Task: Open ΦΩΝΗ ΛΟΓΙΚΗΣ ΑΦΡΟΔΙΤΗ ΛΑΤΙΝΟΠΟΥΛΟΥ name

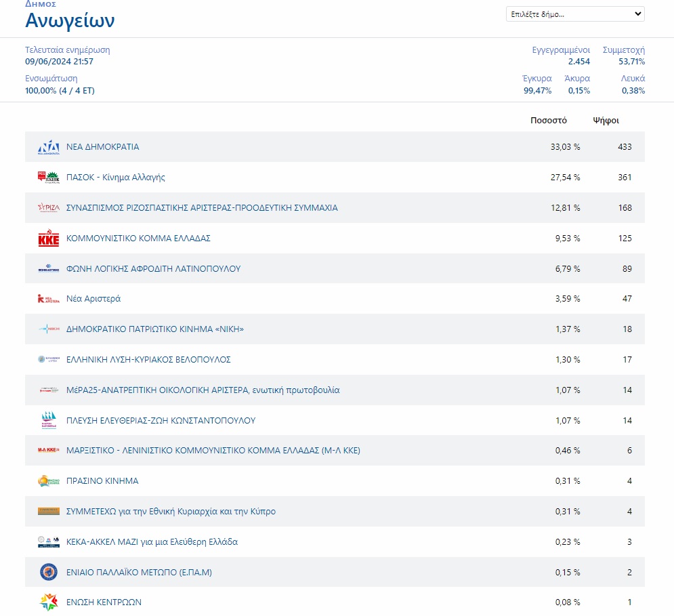Action: click(x=154, y=268)
